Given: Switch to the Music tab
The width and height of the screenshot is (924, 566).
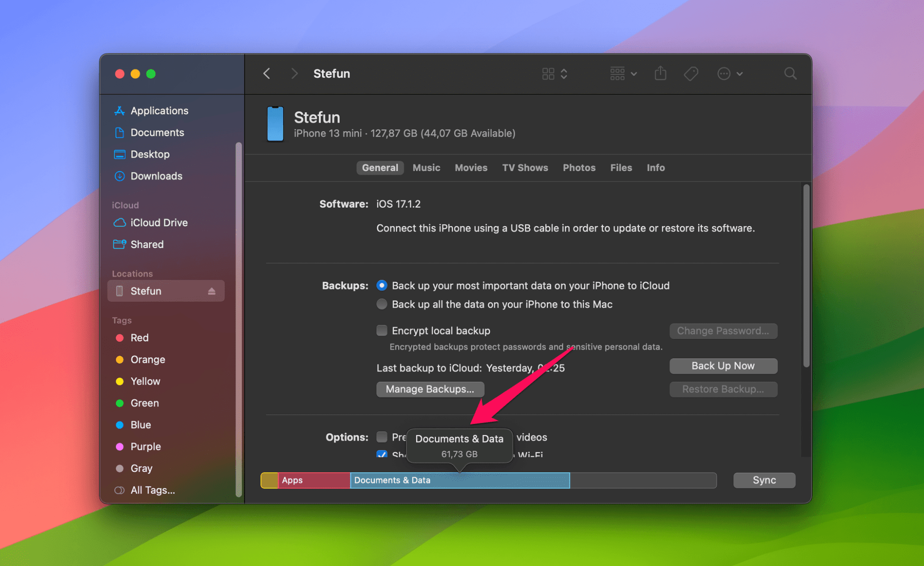Looking at the screenshot, I should pos(426,167).
